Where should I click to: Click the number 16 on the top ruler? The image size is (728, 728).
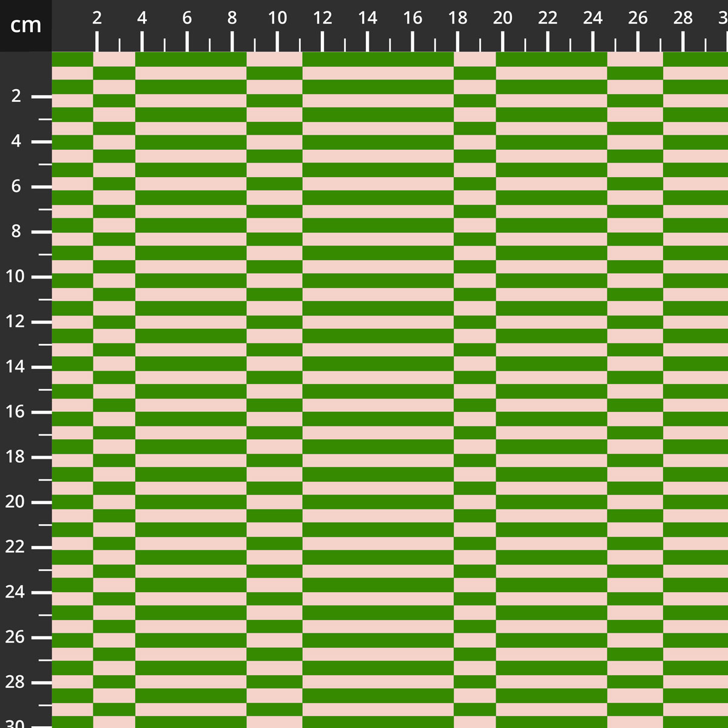(x=413, y=18)
